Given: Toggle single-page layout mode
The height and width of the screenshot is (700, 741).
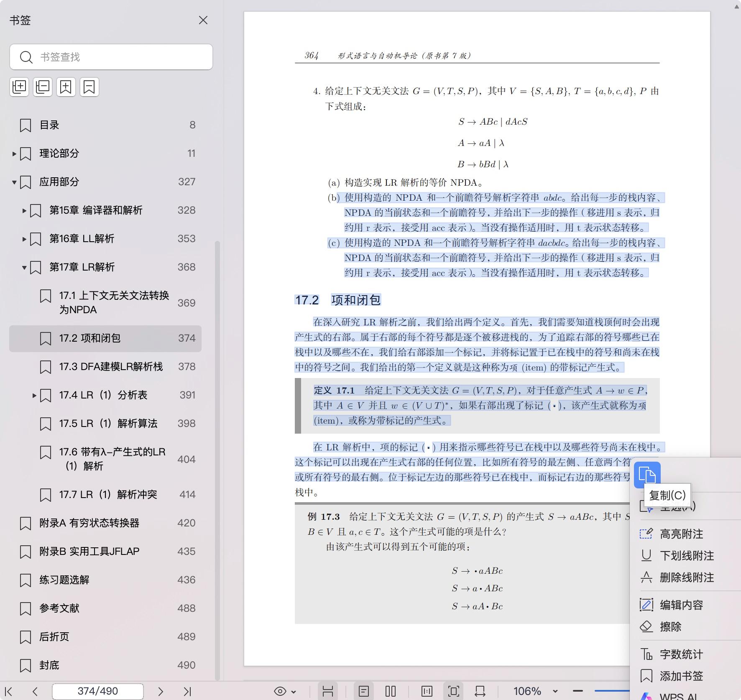Looking at the screenshot, I should pyautogui.click(x=364, y=691).
